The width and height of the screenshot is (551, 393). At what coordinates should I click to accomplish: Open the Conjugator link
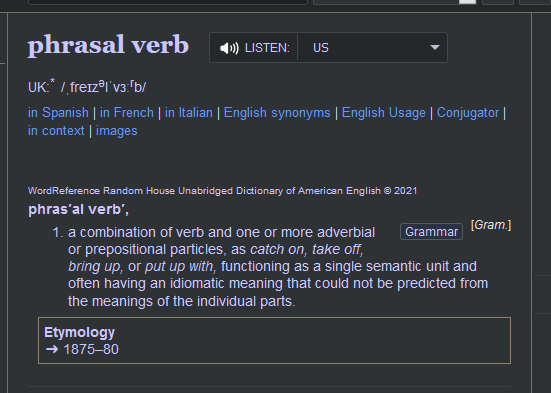(468, 113)
